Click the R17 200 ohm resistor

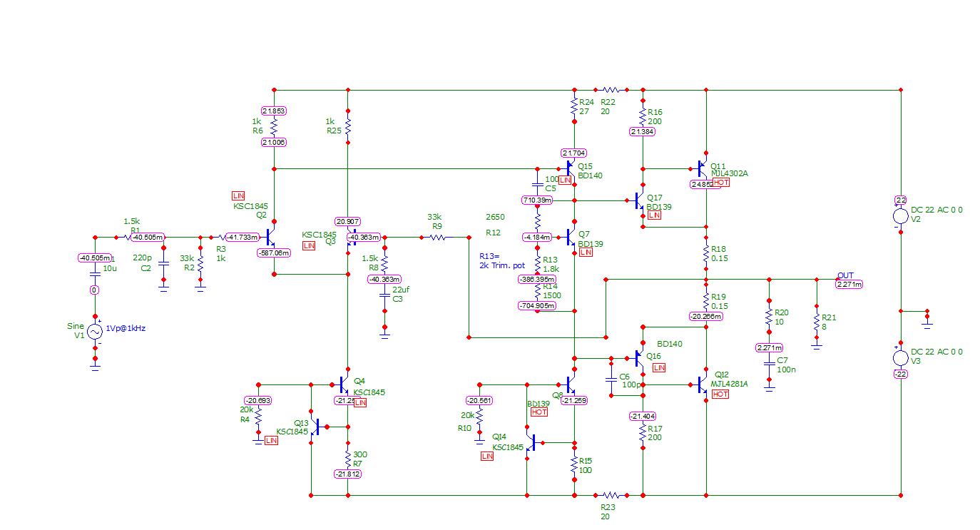pos(643,433)
